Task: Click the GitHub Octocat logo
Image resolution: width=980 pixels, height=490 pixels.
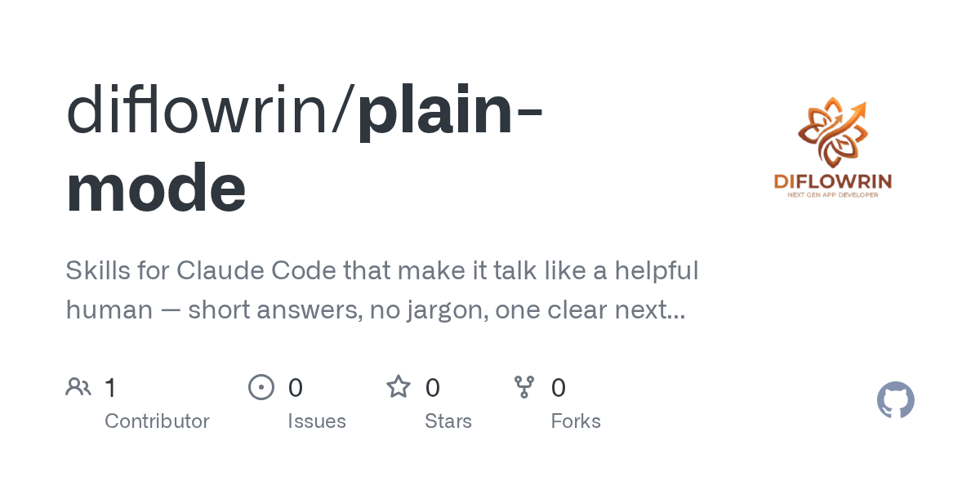Action: coord(896,400)
